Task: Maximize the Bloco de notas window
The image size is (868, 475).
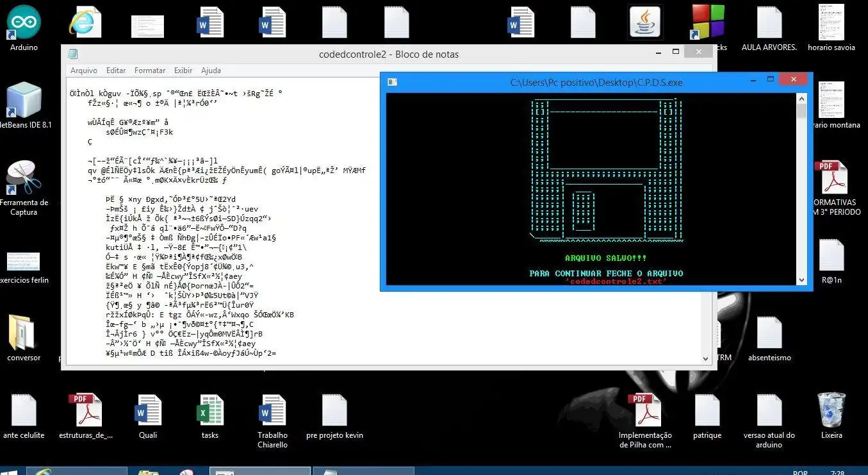Action: click(x=676, y=51)
